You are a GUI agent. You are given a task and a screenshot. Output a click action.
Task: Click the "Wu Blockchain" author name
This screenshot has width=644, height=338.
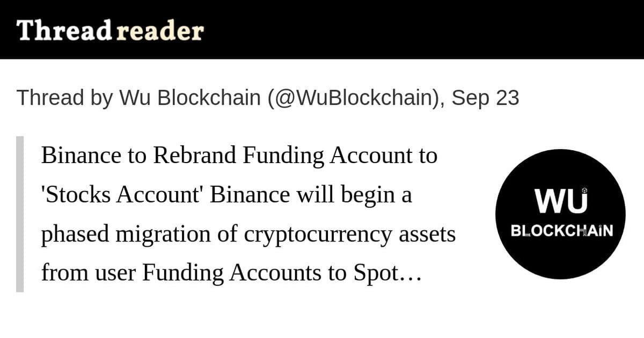189,98
